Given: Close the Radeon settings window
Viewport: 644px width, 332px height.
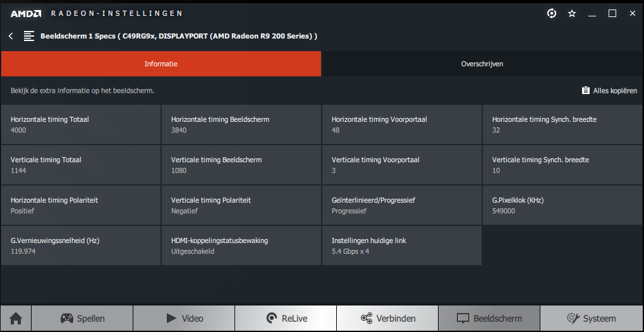Looking at the screenshot, I should [633, 13].
